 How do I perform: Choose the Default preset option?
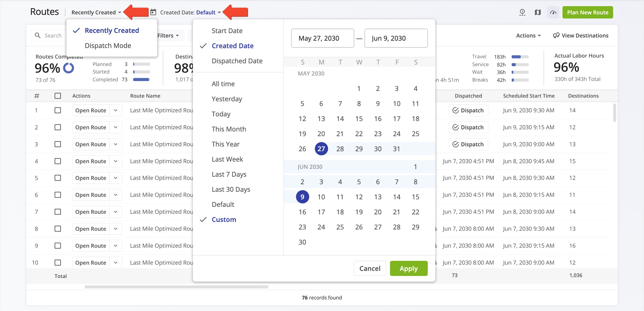223,205
